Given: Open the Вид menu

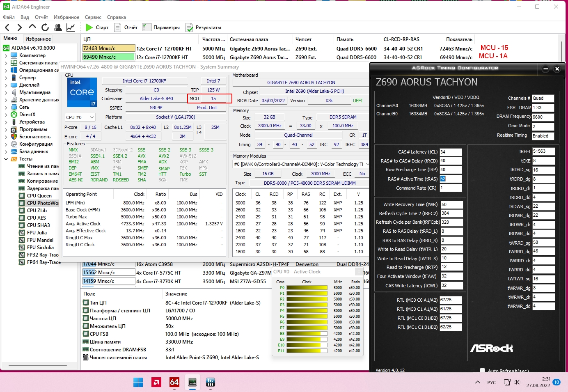Looking at the screenshot, I should [x=25, y=17].
